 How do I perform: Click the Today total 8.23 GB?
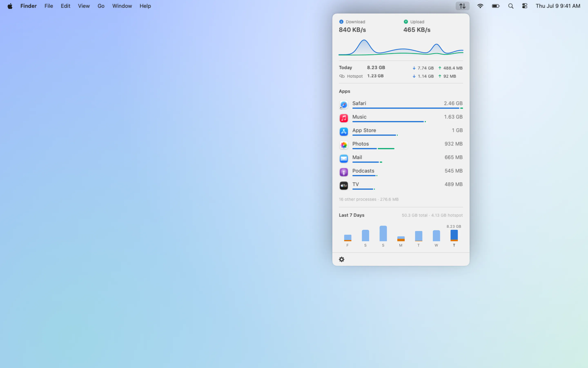(x=376, y=67)
